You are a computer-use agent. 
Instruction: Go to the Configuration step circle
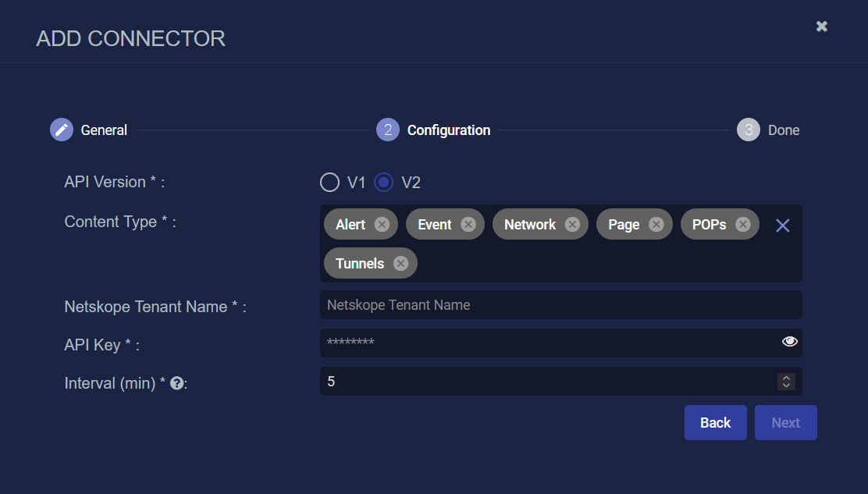tap(387, 130)
